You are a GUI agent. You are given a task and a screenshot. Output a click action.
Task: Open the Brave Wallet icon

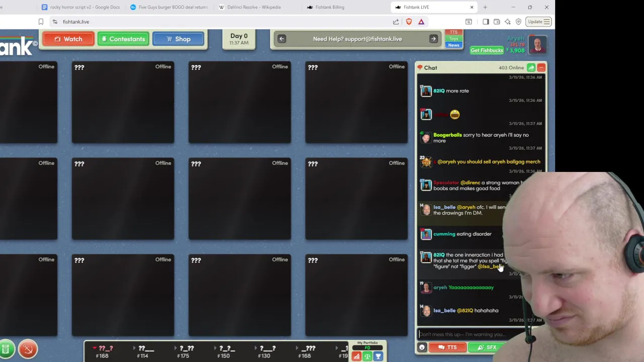pos(497,22)
